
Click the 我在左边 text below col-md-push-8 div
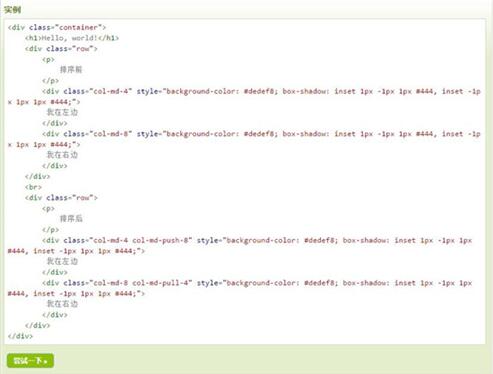coord(62,261)
